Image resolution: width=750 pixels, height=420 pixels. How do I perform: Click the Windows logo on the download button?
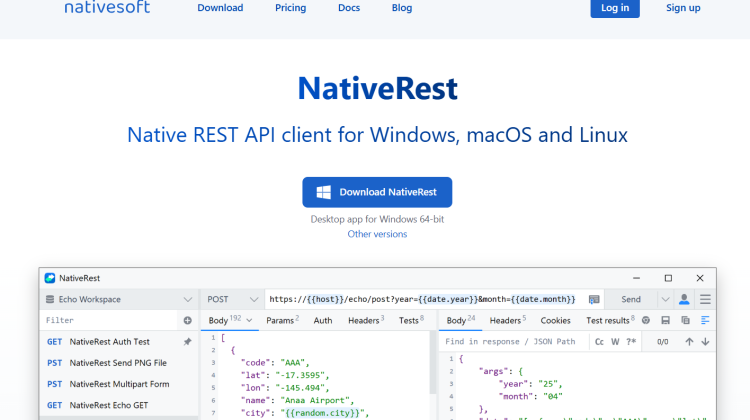pyautogui.click(x=324, y=192)
